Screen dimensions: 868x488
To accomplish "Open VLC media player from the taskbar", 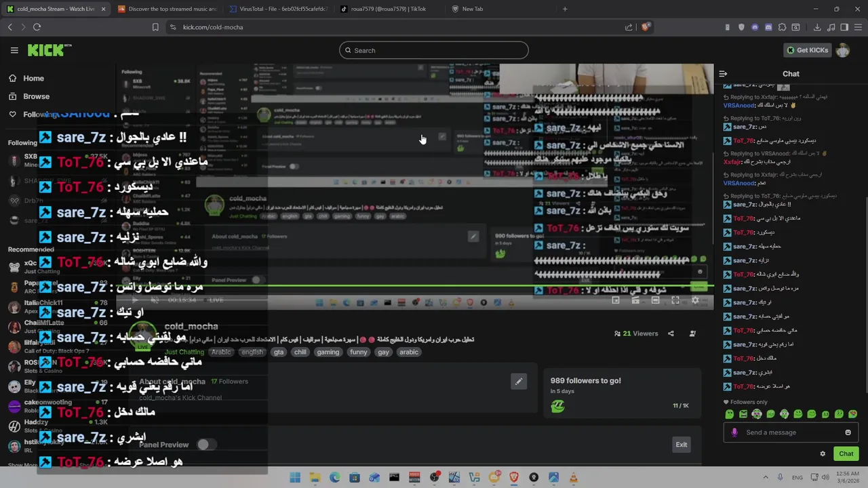I will 574,477.
